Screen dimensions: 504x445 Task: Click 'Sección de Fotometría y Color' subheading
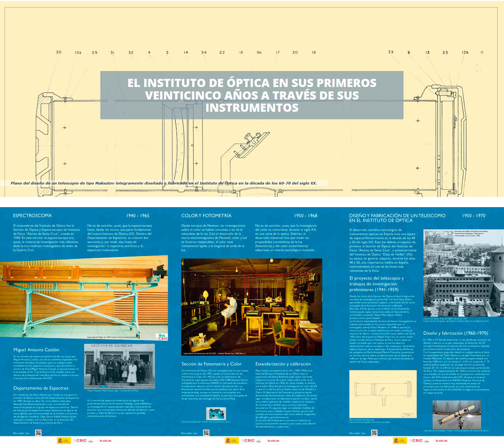pos(211,364)
